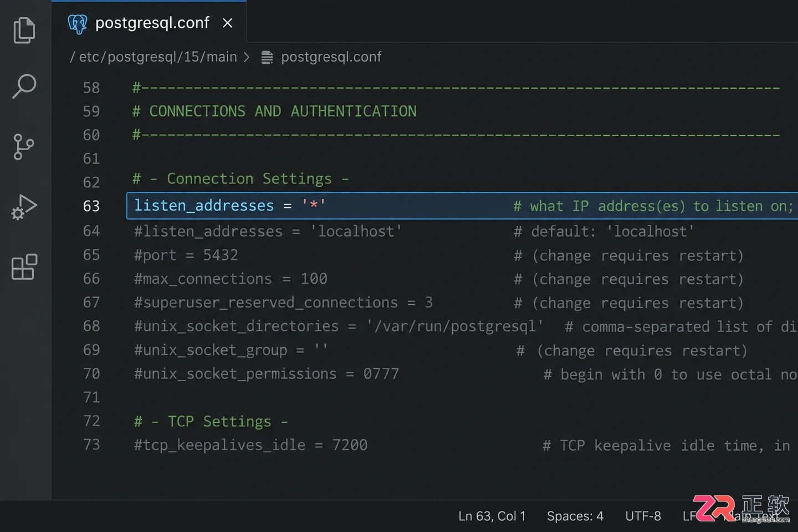Screen dimensions: 798x532
Task: Click the postgresql.conf breadcrumb item
Action: [331, 57]
